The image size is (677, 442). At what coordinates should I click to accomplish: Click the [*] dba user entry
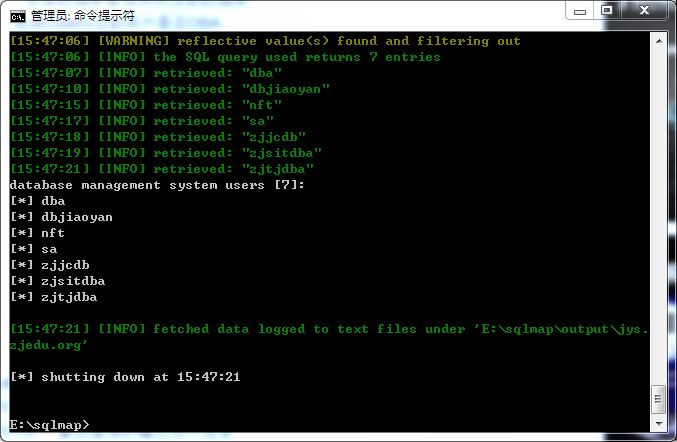38,201
